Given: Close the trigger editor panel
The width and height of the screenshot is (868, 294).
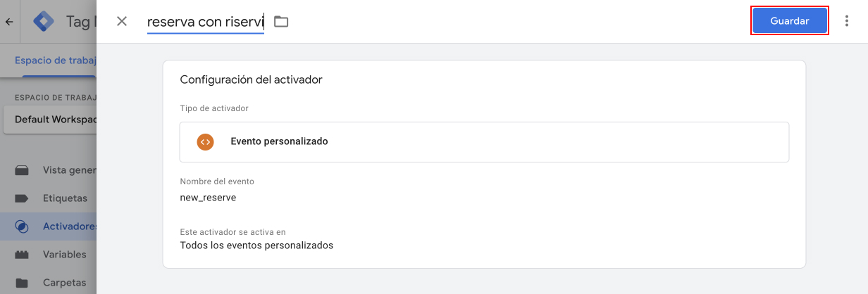Looking at the screenshot, I should point(122,21).
